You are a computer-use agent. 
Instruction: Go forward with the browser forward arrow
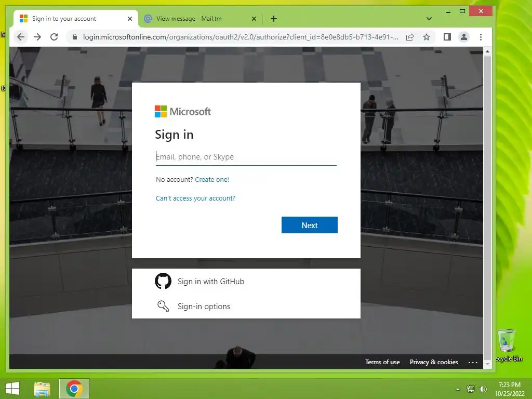37,37
